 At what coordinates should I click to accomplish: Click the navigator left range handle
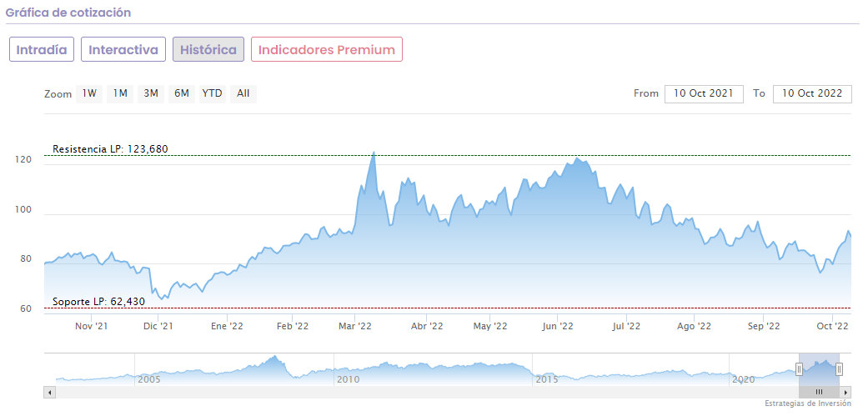[x=799, y=369]
